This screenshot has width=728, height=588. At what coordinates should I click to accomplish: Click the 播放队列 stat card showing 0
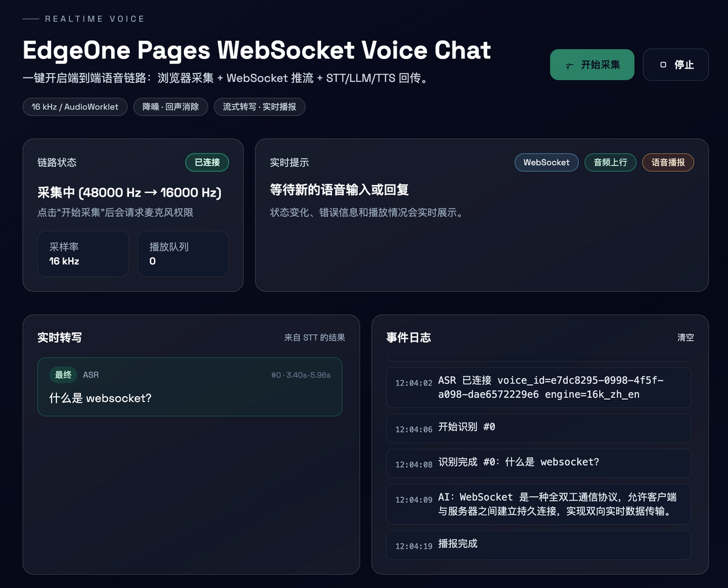183,254
